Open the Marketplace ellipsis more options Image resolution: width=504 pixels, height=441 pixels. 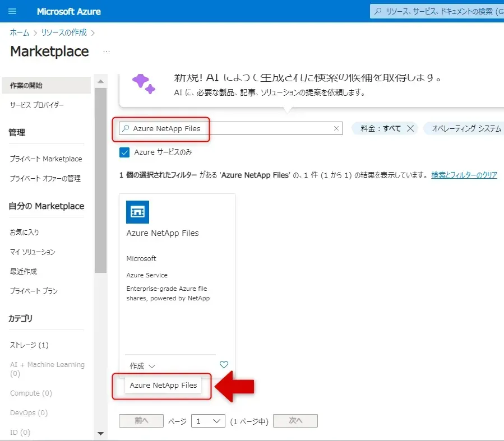[107, 52]
